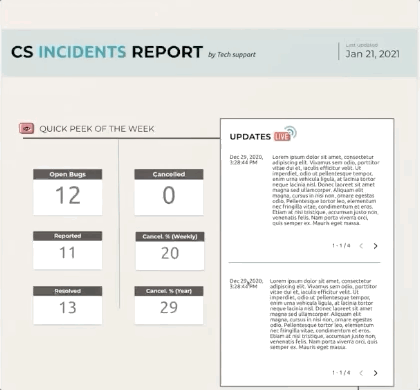Go to next page in first update
The width and height of the screenshot is (420, 390).
(375, 246)
